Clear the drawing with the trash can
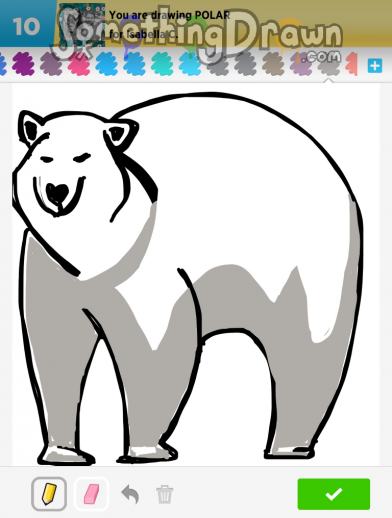392x518 pixels. (165, 494)
